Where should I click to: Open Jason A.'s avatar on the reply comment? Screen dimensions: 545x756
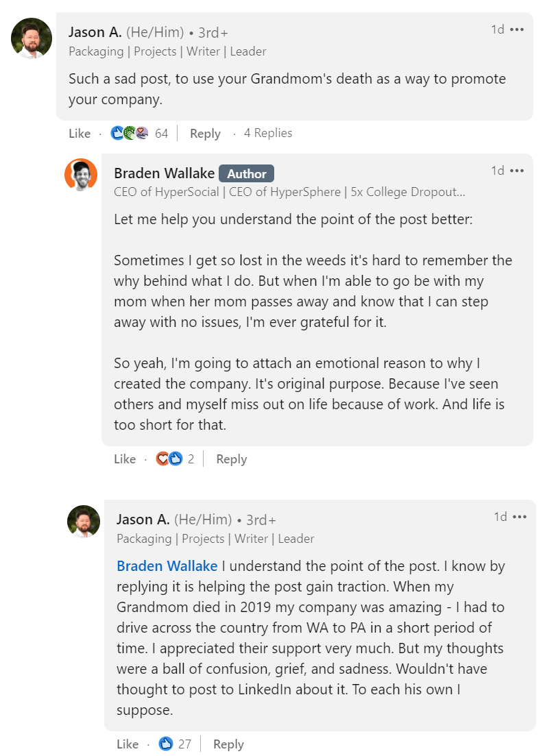point(84,521)
